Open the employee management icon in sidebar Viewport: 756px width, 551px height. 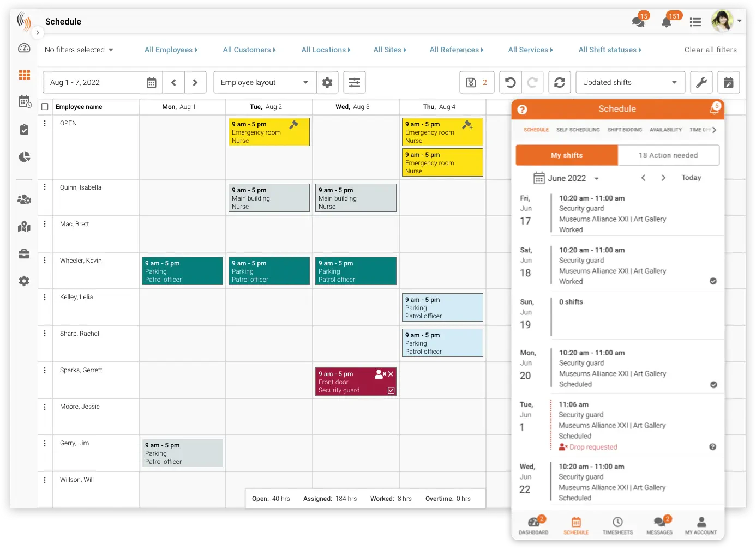[x=24, y=199]
